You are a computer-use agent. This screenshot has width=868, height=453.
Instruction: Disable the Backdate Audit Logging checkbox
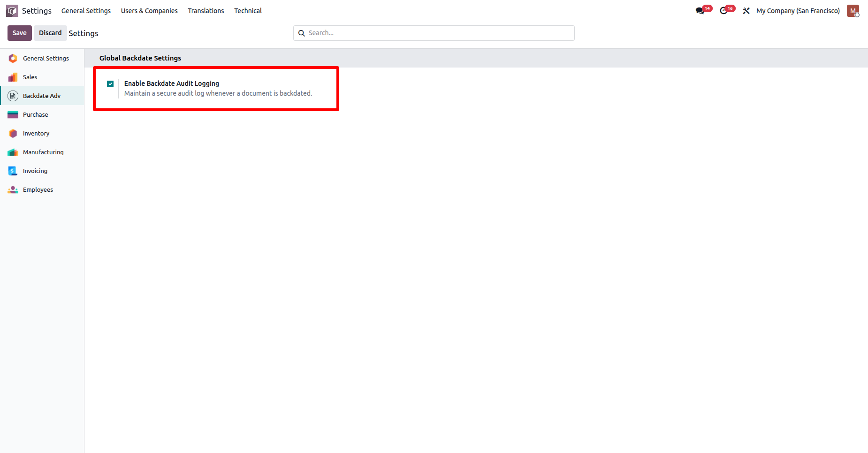pos(110,84)
